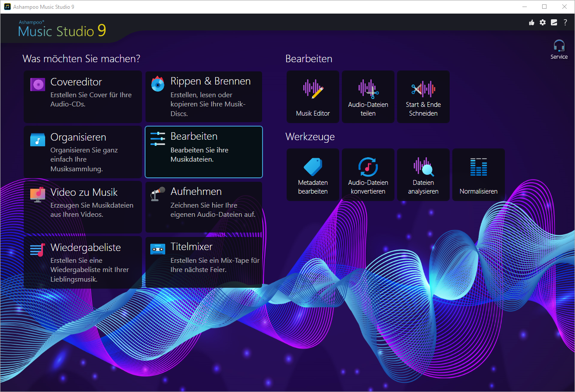The height and width of the screenshot is (392, 575).
Task: Open Video zu Musik module
Action: tap(82, 207)
